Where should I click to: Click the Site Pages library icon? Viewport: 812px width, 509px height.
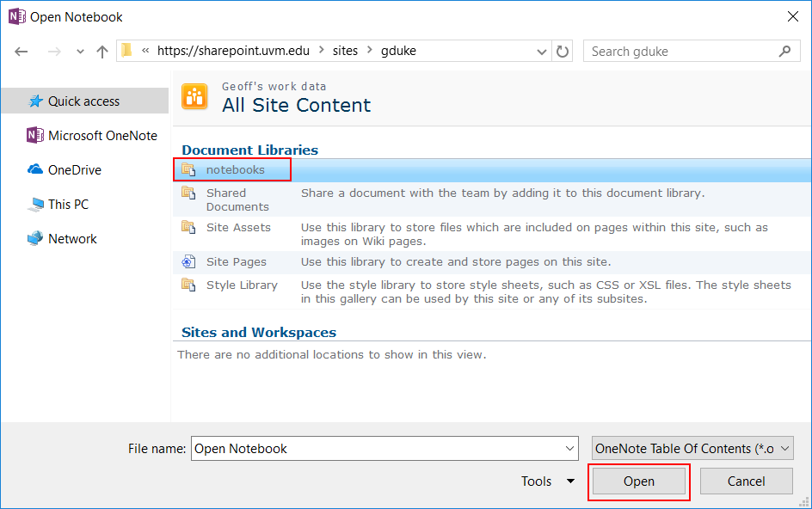tap(188, 261)
